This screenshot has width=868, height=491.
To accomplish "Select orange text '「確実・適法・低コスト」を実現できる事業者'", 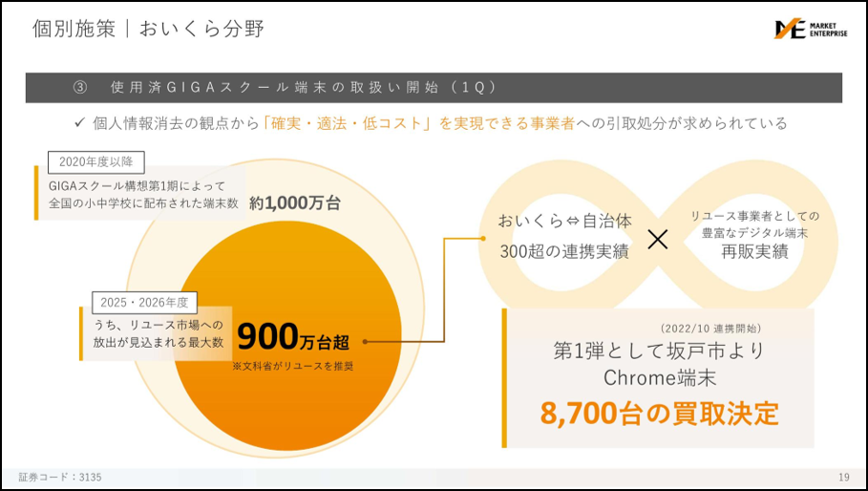I will (x=418, y=123).
